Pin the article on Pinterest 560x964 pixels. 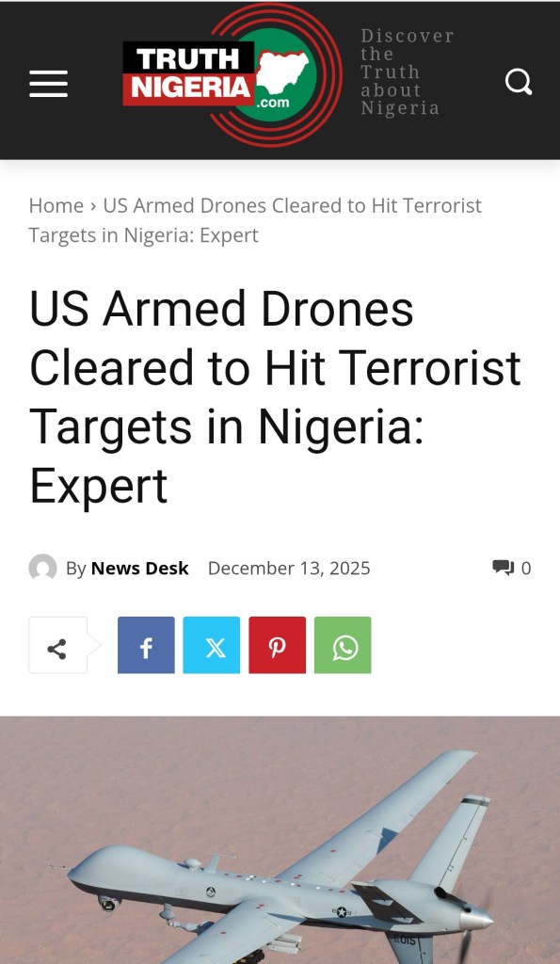coord(278,645)
